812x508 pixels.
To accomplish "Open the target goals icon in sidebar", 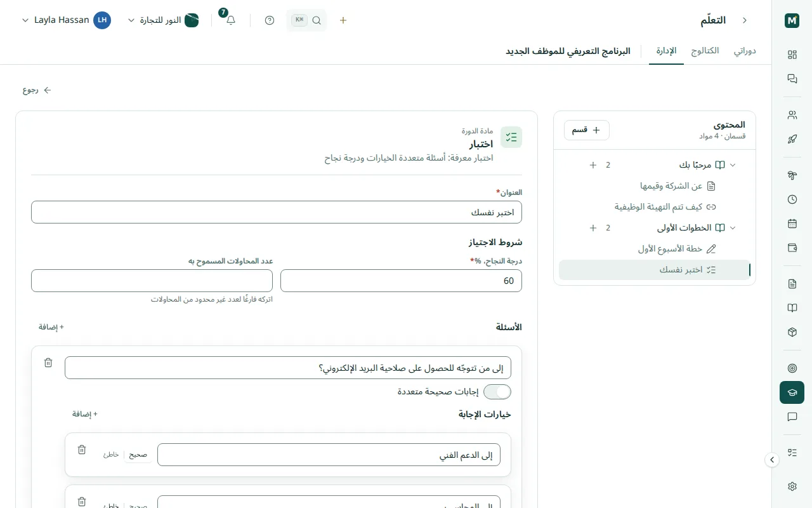I will (x=792, y=368).
